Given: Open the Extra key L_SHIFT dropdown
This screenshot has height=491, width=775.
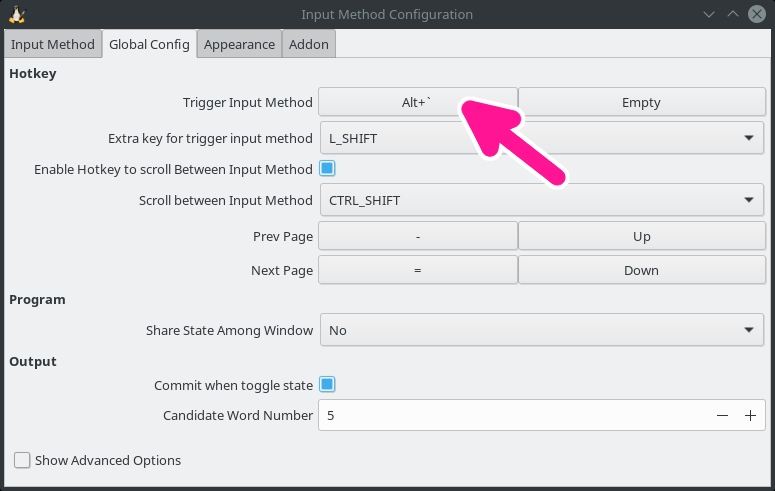Looking at the screenshot, I should (x=541, y=138).
